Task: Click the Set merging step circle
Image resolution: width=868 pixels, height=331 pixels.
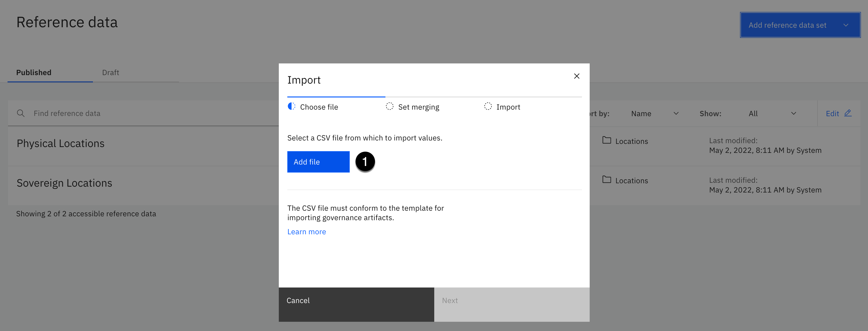Action: point(390,106)
